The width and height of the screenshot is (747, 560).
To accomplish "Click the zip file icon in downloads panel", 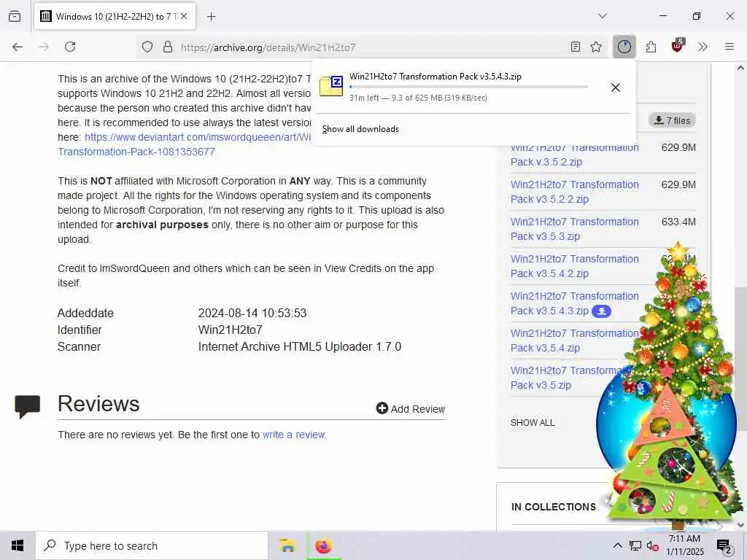I will point(331,86).
